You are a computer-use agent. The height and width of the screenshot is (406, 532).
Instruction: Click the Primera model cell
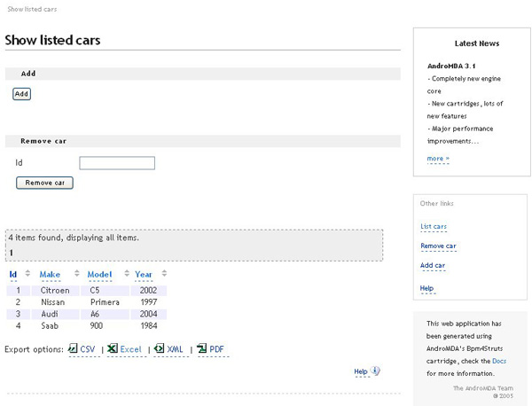coord(105,302)
